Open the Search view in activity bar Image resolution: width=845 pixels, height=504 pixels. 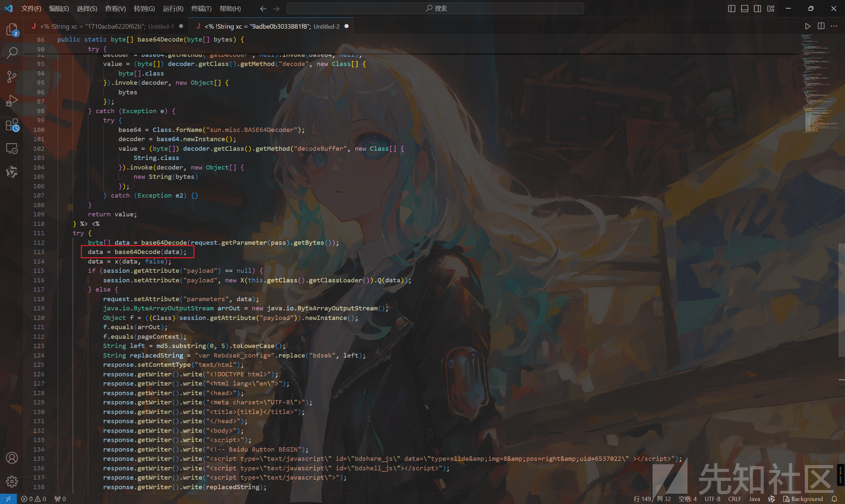[x=12, y=53]
